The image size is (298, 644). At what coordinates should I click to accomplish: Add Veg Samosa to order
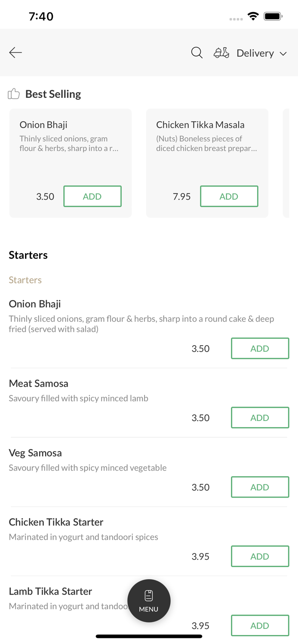pyautogui.click(x=260, y=487)
